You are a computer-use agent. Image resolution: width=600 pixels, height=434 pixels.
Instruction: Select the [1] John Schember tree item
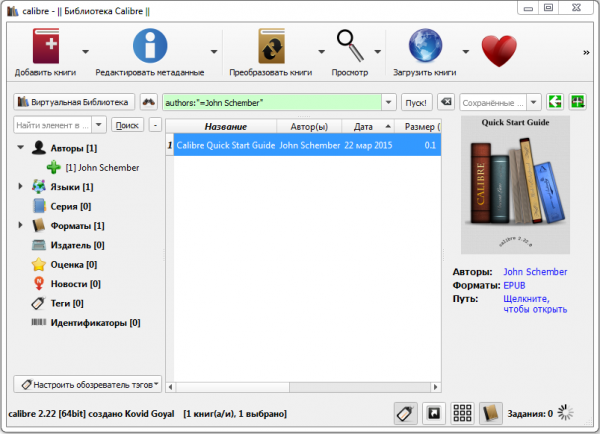[x=102, y=167]
